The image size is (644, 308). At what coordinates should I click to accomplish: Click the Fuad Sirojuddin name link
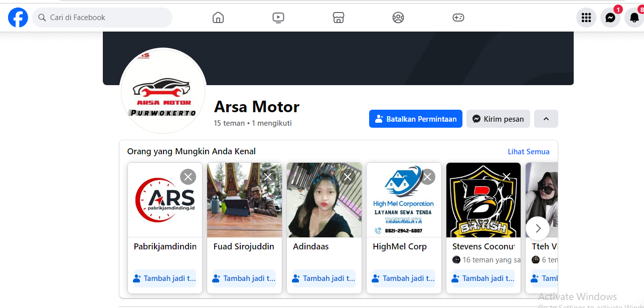pos(244,246)
